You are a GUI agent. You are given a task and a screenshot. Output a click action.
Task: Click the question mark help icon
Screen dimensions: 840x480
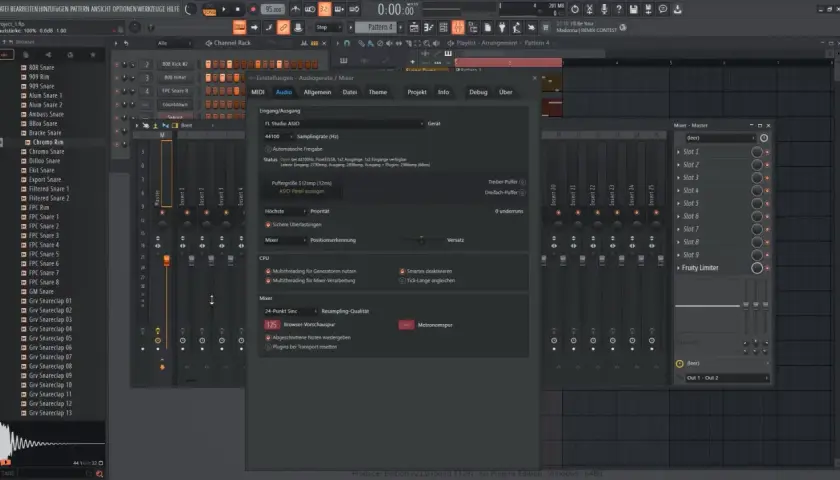pyautogui.click(x=619, y=9)
